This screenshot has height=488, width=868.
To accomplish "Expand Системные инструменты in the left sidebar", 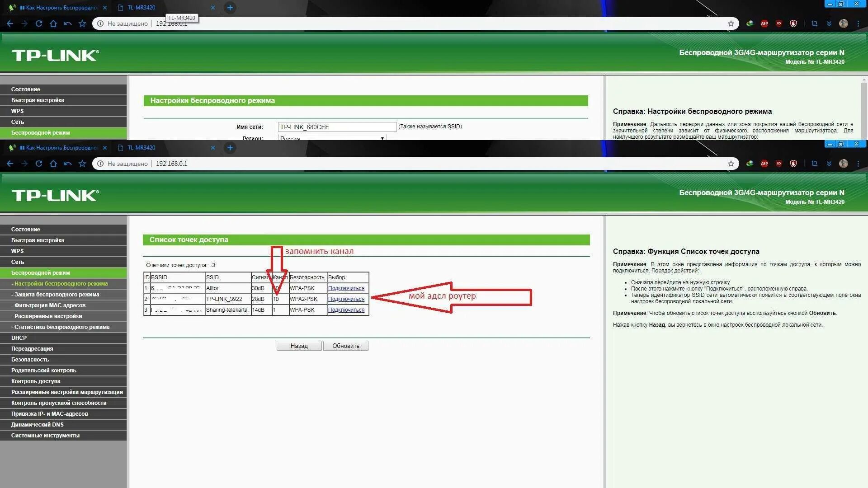I will tap(45, 436).
